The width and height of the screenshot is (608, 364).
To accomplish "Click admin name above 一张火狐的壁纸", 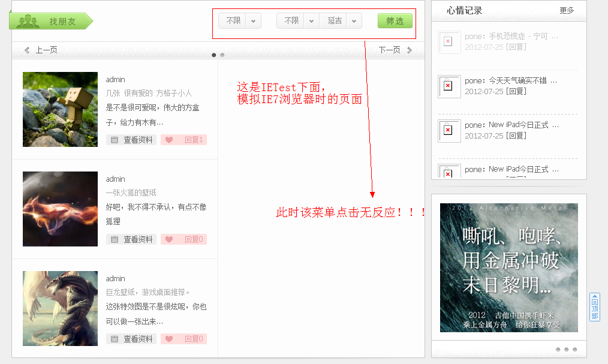I will [116, 179].
